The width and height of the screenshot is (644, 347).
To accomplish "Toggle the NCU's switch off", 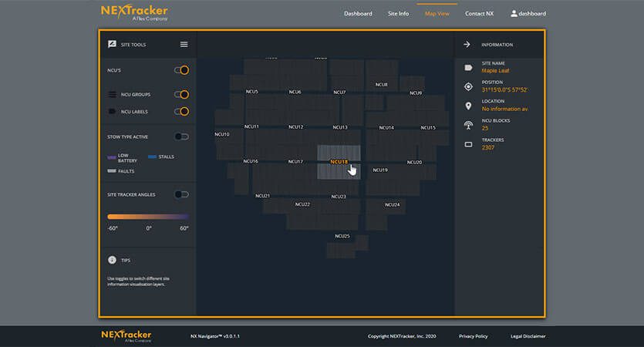I will point(181,70).
